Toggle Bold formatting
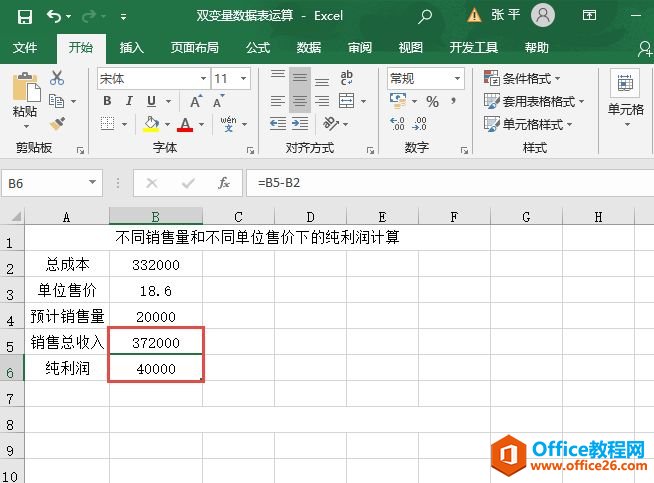Screen dimensions: 654x483 [107, 101]
